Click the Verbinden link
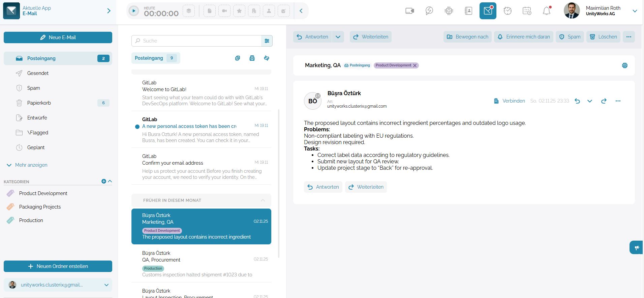 509,101
